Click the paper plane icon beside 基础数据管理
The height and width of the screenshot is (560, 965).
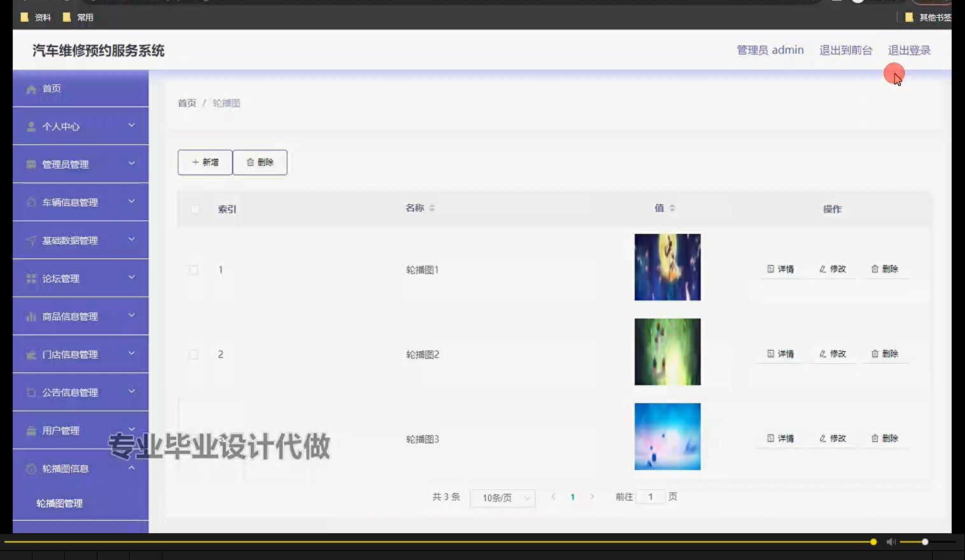click(x=31, y=240)
